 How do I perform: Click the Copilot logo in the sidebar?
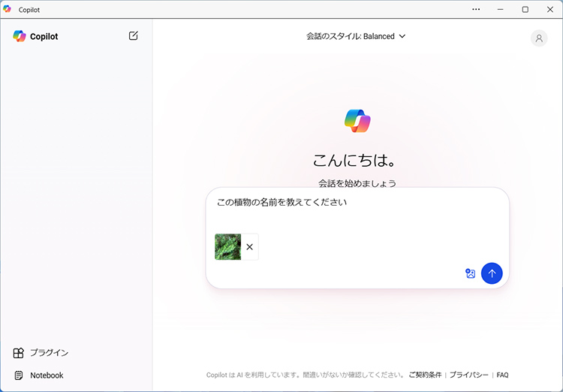pyautogui.click(x=20, y=36)
